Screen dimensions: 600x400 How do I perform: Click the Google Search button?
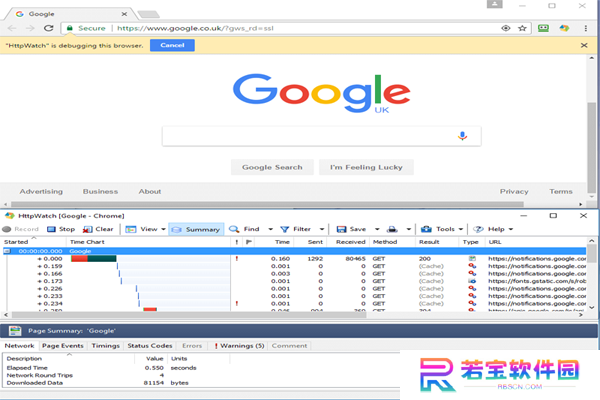click(x=272, y=167)
